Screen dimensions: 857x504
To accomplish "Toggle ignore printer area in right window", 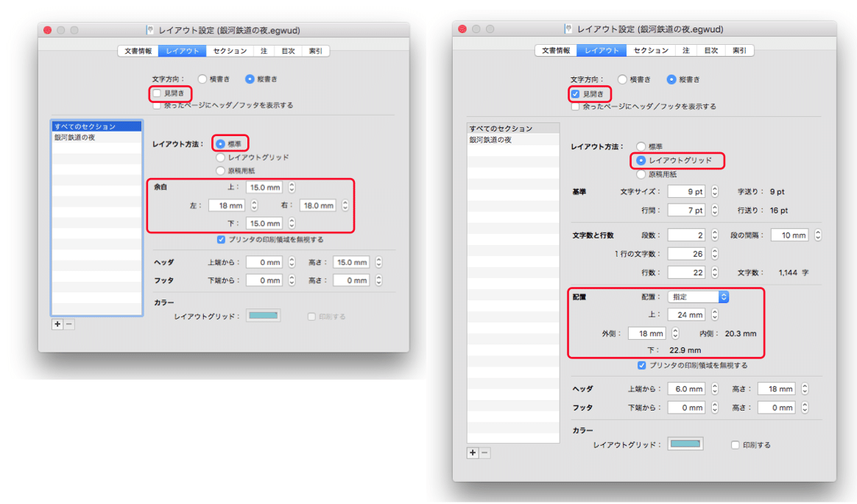I will coord(642,365).
